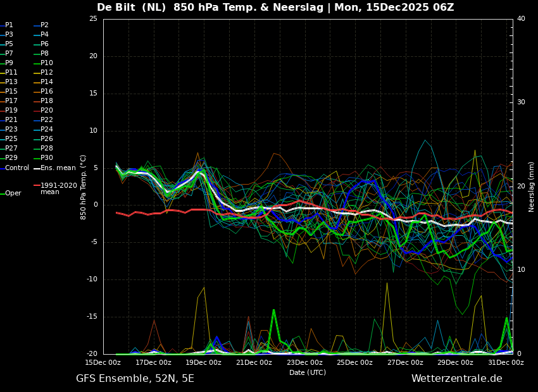Click on P17 in the legend
538x392 pixels.
pos(11,101)
